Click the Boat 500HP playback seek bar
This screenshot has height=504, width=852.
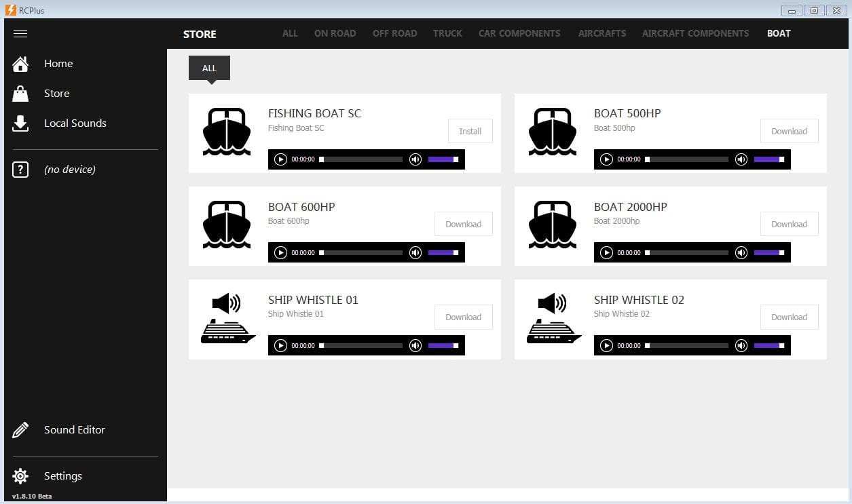pos(687,159)
